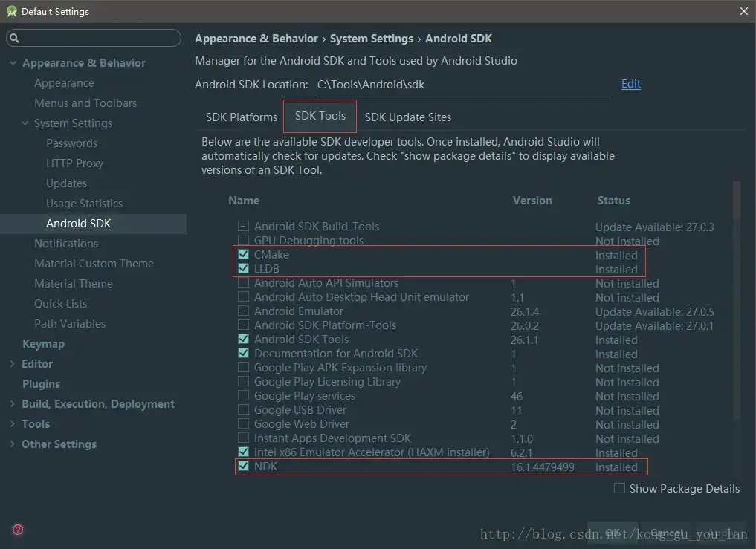This screenshot has width=756, height=549.
Task: Open Material Theme settings
Action: [74, 284]
